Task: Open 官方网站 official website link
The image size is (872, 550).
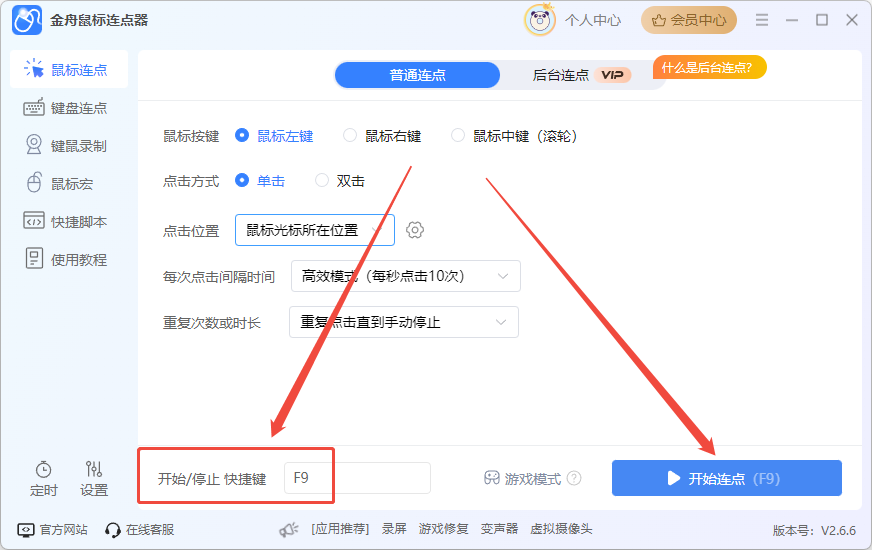Action: 52,529
